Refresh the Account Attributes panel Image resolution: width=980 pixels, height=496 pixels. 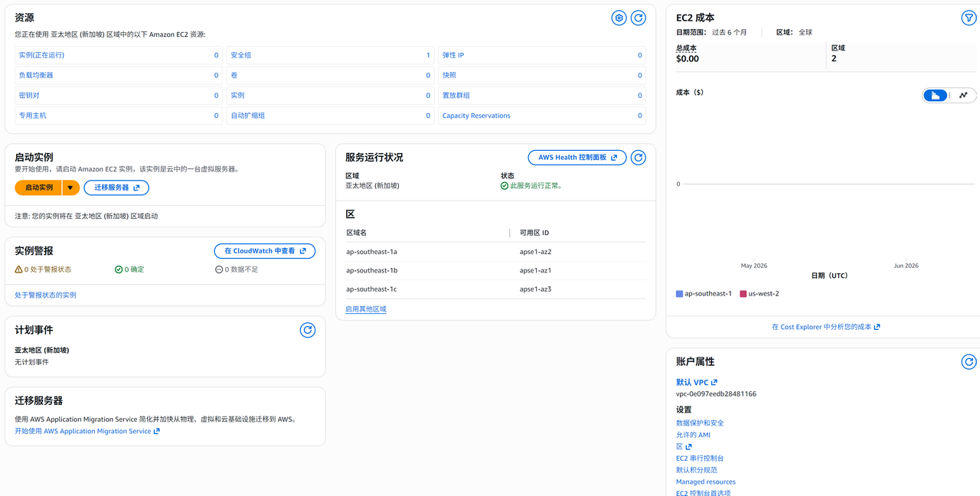[x=969, y=361]
